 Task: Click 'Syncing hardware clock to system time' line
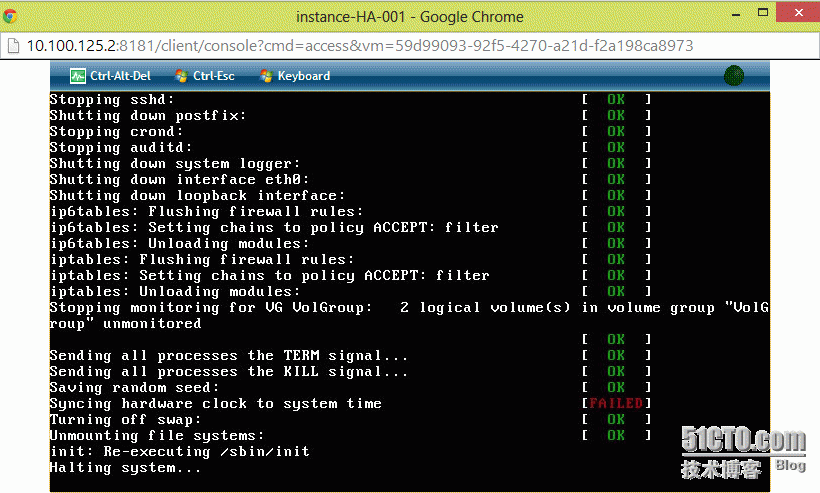(215, 404)
